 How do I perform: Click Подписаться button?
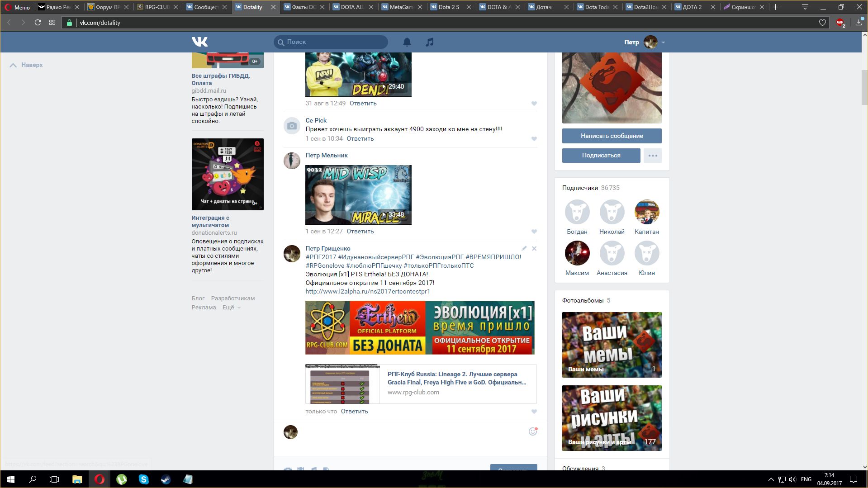(601, 156)
